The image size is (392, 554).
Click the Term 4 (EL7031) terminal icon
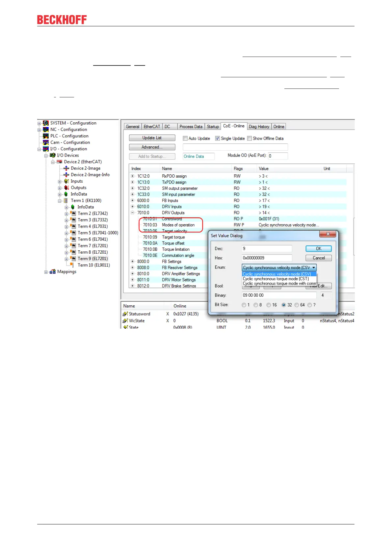(73, 226)
